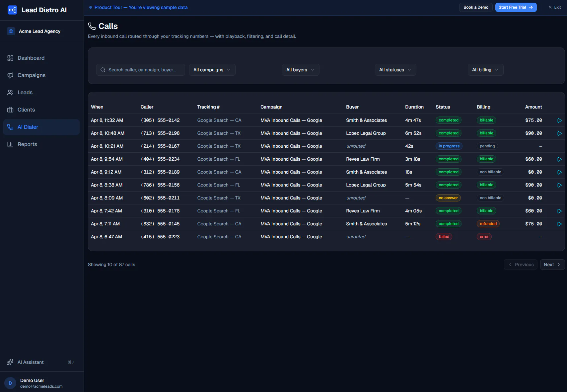Select AI Dialer in the sidebar
The image size is (567, 392).
pos(41,127)
